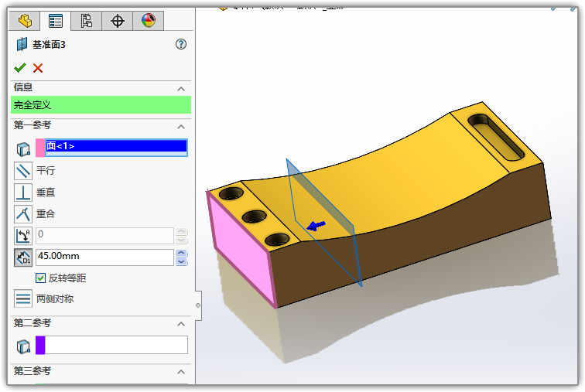Collapse the 第一参考 section
The height and width of the screenshot is (392, 585).
coord(181,126)
